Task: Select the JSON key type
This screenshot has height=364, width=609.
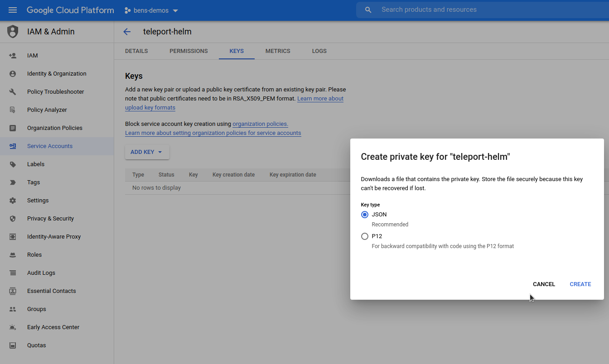Action: pos(365,214)
